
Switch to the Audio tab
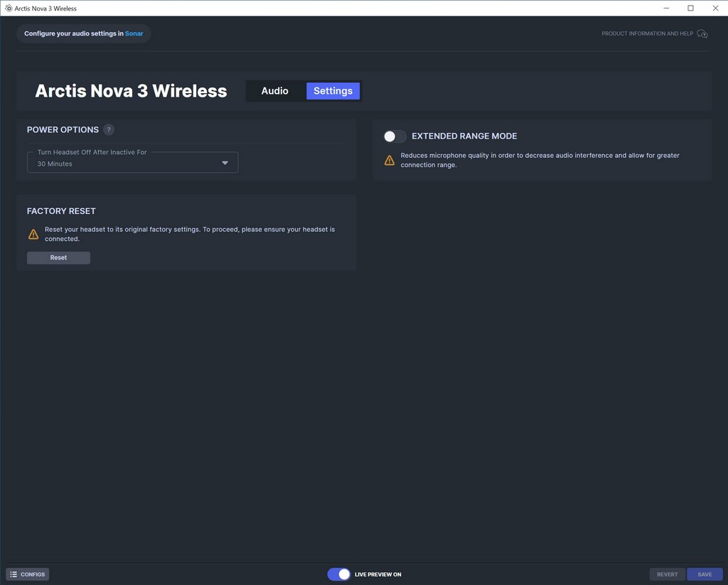274,91
